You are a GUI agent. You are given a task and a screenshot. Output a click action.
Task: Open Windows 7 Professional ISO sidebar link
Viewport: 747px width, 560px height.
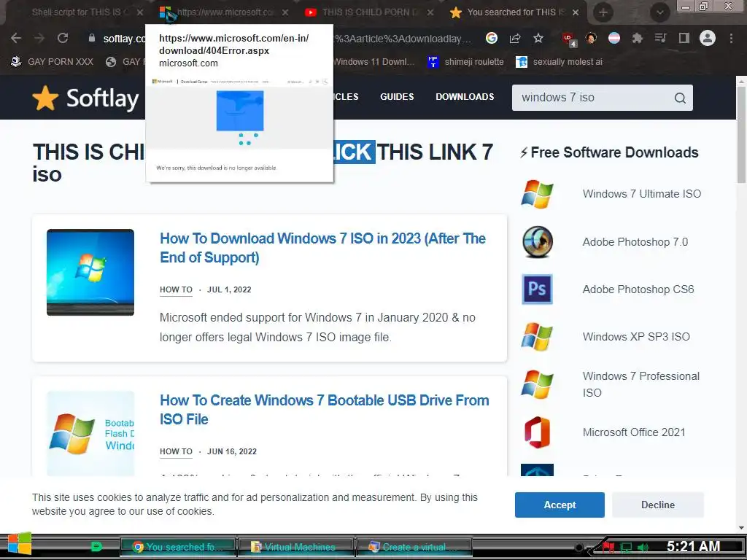click(640, 384)
